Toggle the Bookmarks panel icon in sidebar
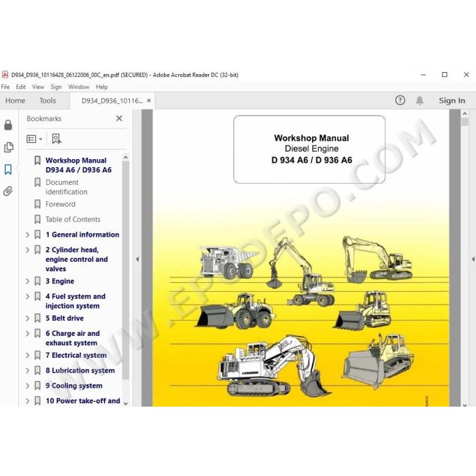This screenshot has width=476, height=476. pos(8,169)
